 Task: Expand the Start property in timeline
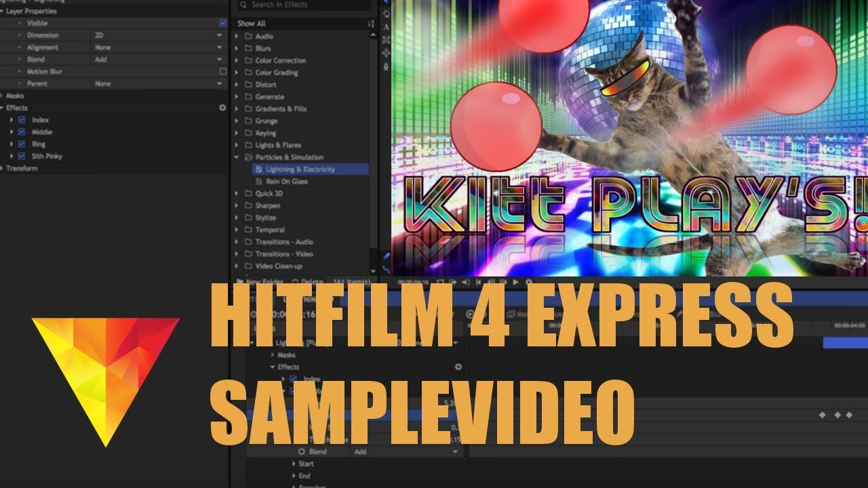pyautogui.click(x=294, y=464)
